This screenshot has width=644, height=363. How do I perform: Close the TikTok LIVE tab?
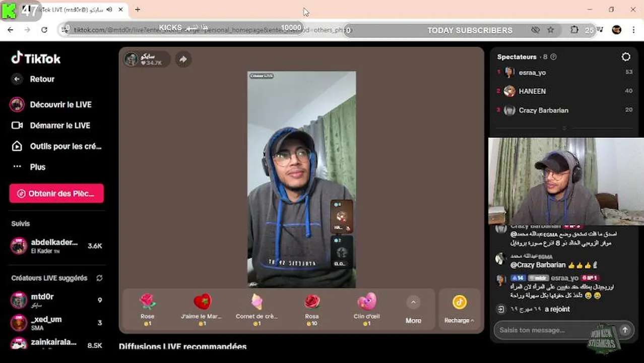(120, 10)
